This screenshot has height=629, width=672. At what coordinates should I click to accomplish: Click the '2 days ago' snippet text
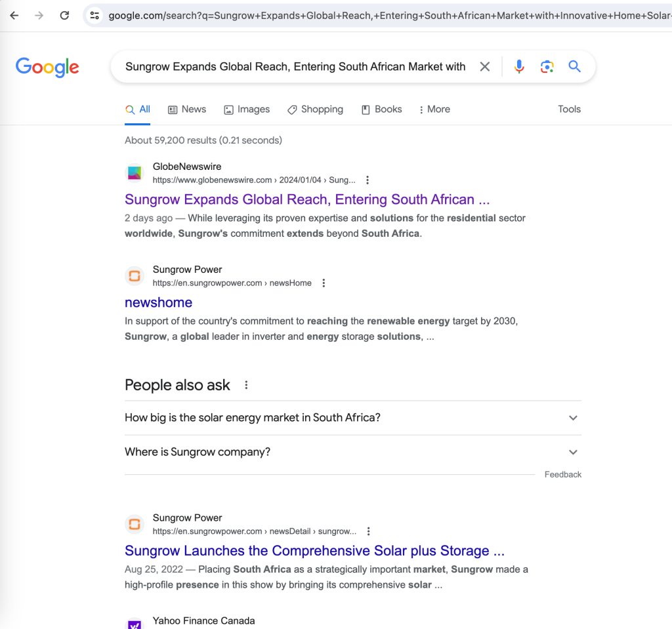coord(148,218)
